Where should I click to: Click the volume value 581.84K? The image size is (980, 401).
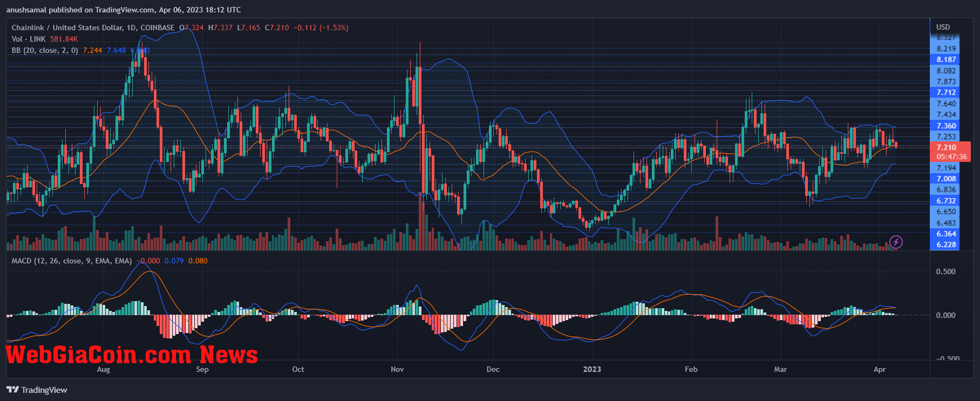coord(64,39)
